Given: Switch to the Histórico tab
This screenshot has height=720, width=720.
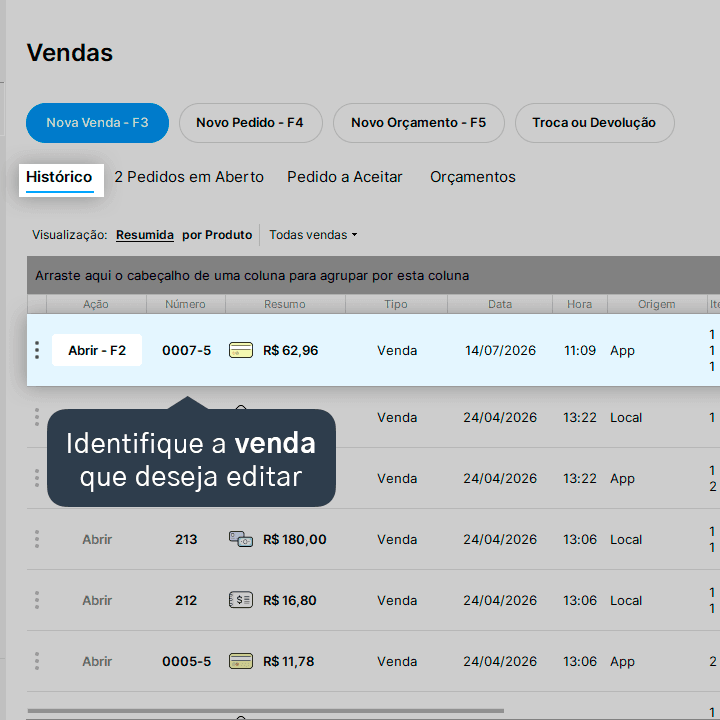Looking at the screenshot, I should click(x=59, y=177).
